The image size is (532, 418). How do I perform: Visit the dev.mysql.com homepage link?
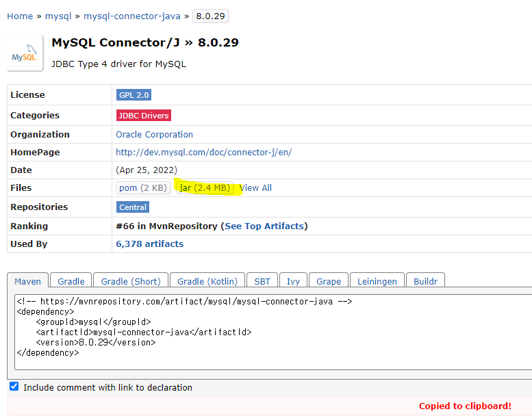tap(203, 152)
